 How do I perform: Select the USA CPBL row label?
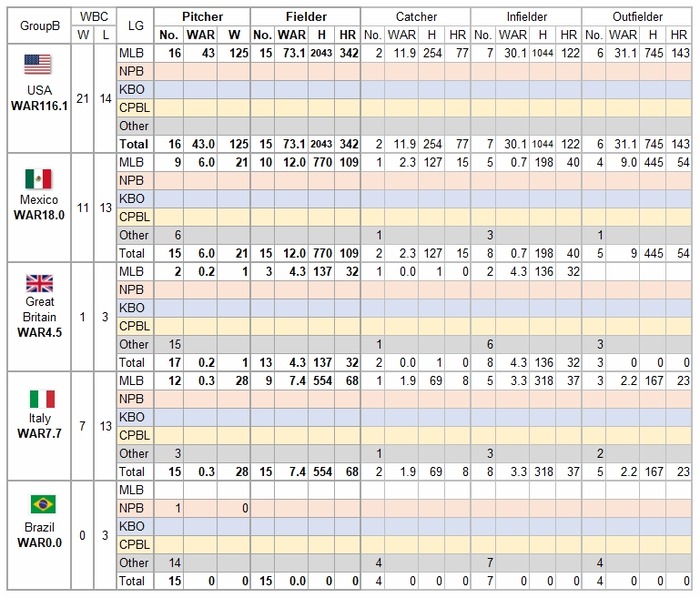tap(135, 108)
